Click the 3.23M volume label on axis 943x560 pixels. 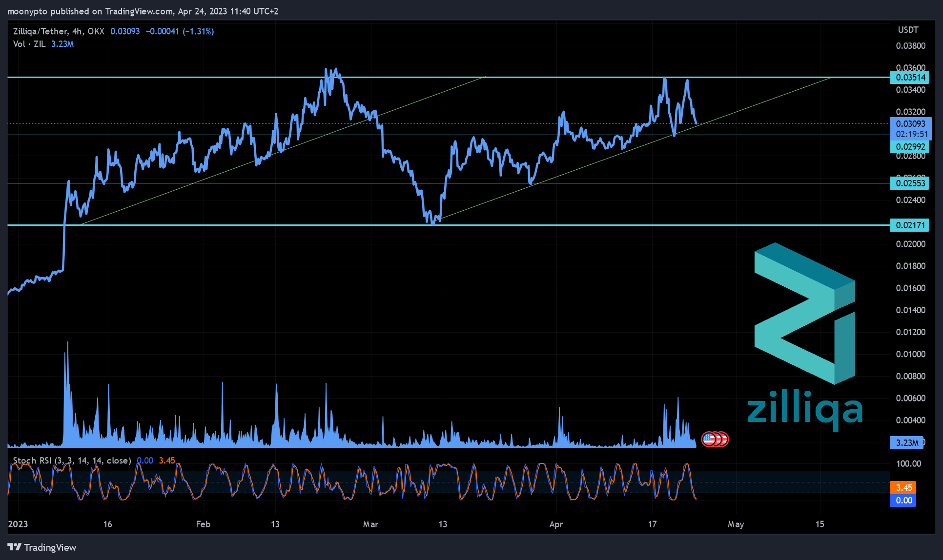pos(906,442)
